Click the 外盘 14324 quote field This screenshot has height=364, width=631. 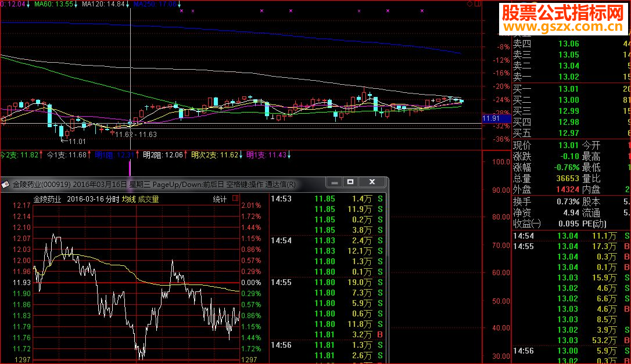(x=546, y=189)
